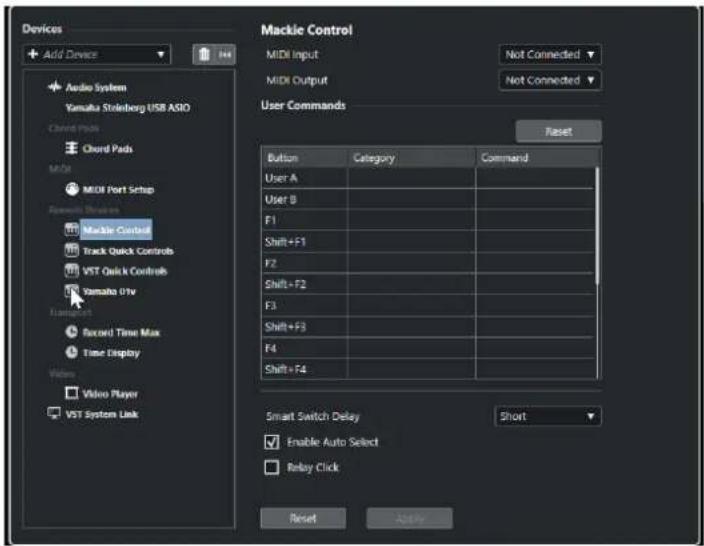Viewport: 704px width, 546px height.
Task: Click the Time Display clock icon
Action: pyautogui.click(x=71, y=352)
